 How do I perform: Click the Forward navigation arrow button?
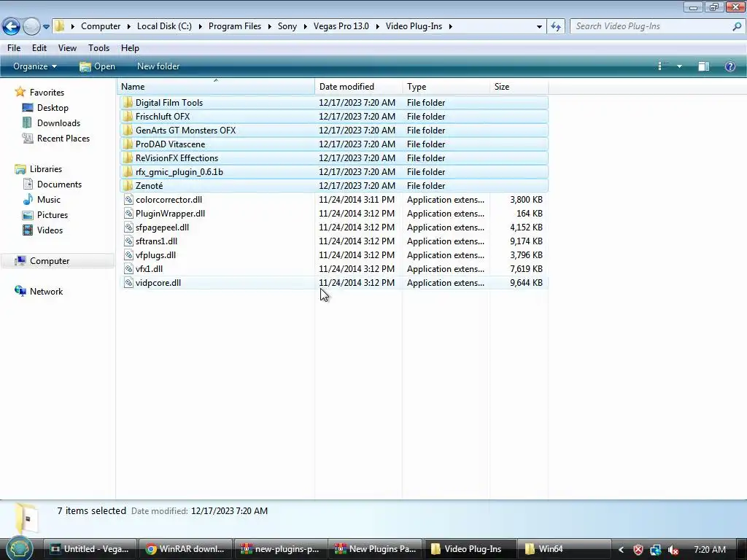[31, 26]
